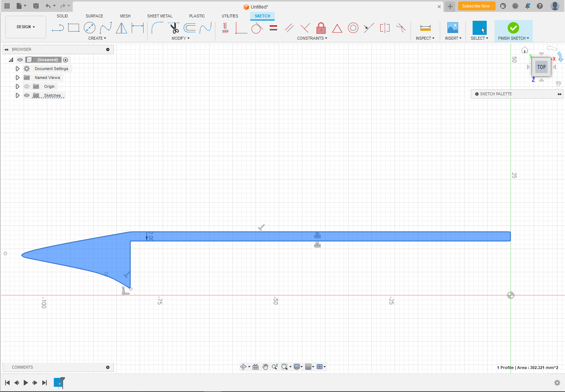Screen dimensions: 565x392
Task: Expand the Origin folder node
Action: 17,86
